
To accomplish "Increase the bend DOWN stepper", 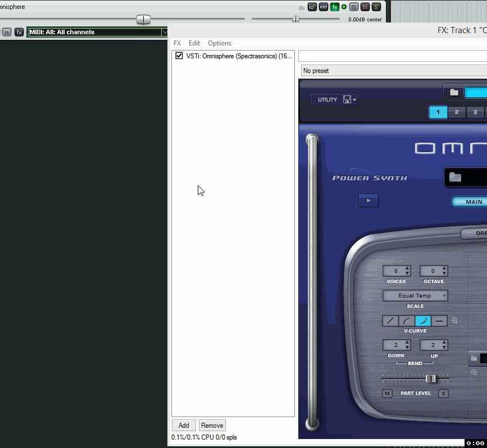I will pyautogui.click(x=407, y=342).
